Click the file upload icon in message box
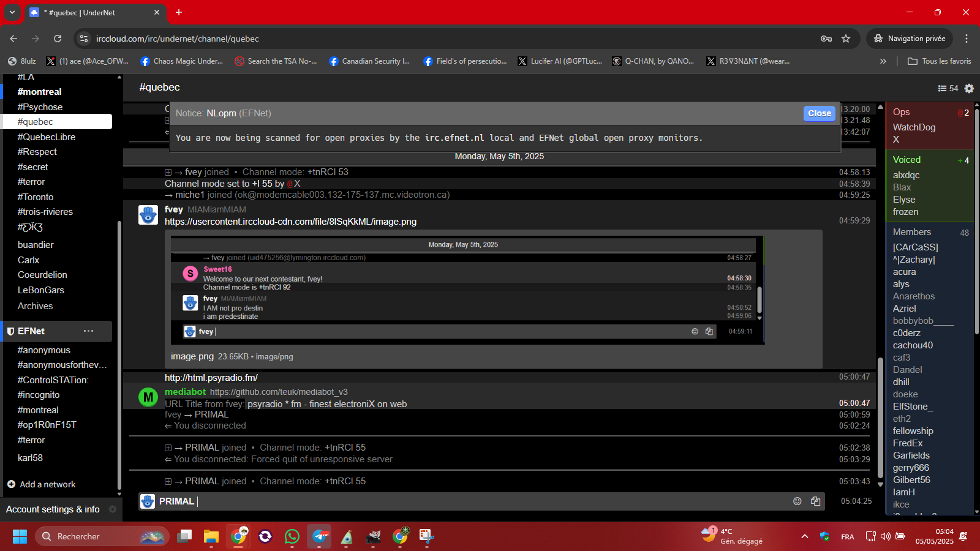The image size is (980, 551). 815,501
